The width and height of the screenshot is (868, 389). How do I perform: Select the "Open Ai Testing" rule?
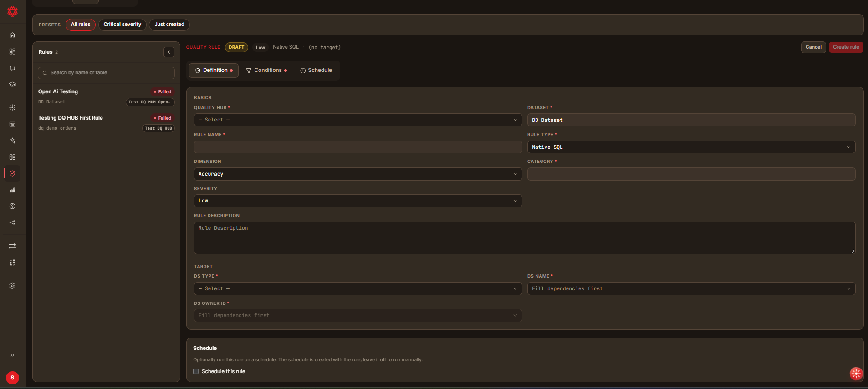click(x=107, y=96)
